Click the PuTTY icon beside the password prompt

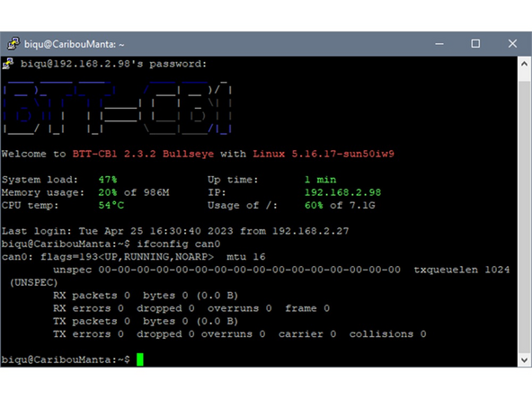click(8, 64)
